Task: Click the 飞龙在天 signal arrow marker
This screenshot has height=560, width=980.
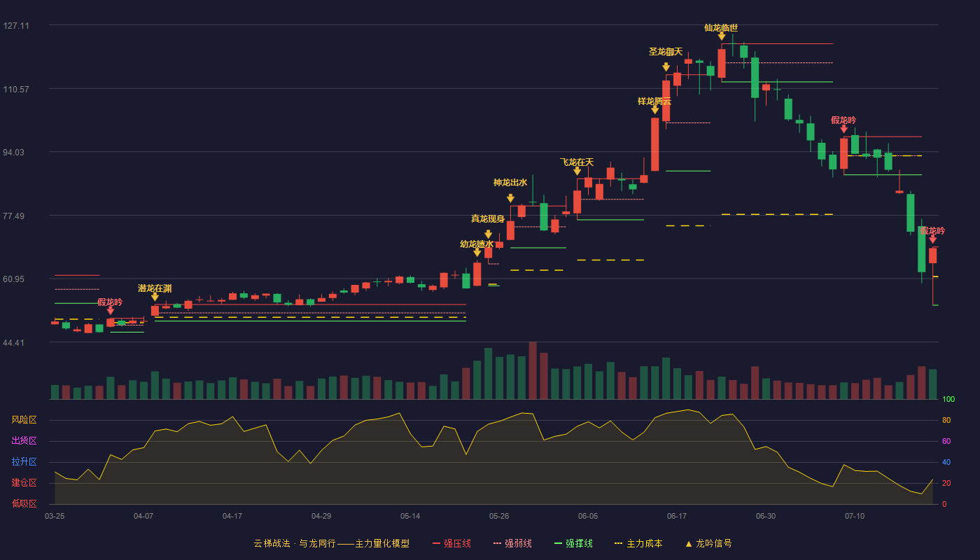Action: 577,171
